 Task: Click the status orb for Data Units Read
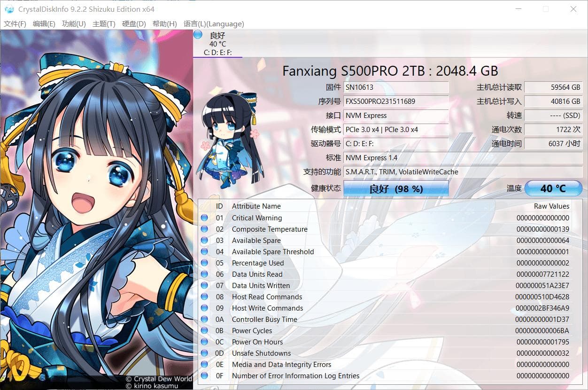(x=204, y=274)
